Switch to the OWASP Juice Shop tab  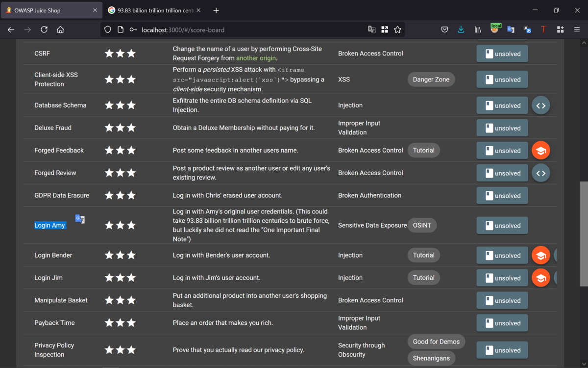pyautogui.click(x=51, y=10)
